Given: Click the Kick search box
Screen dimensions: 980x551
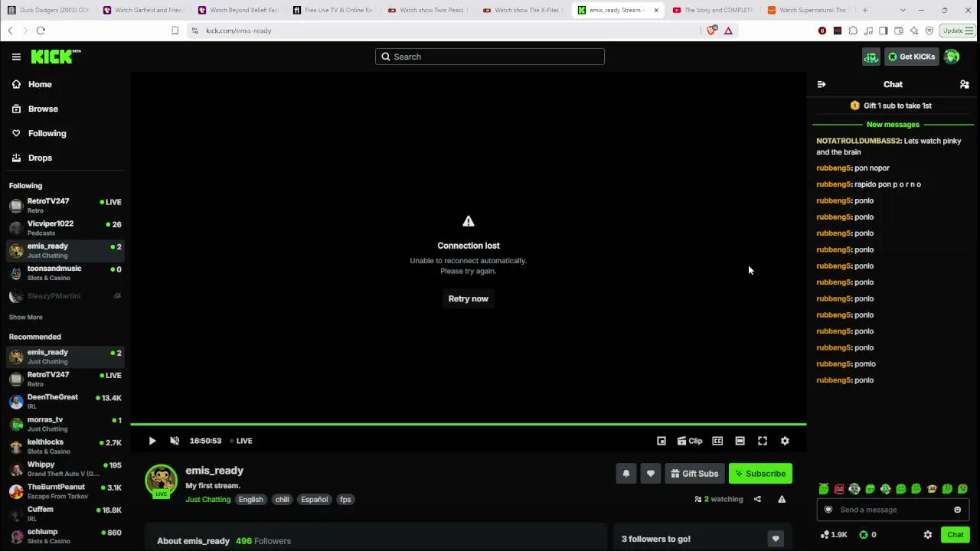Looking at the screenshot, I should [490, 57].
